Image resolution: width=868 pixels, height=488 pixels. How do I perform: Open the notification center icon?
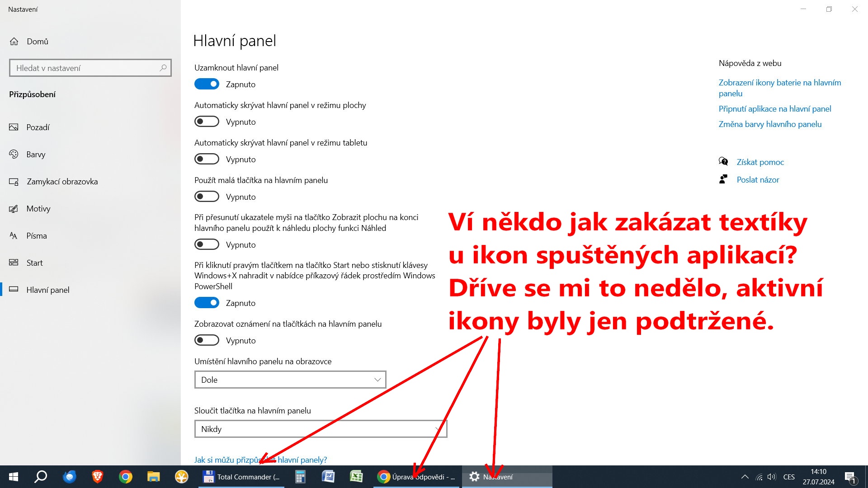pyautogui.click(x=849, y=477)
